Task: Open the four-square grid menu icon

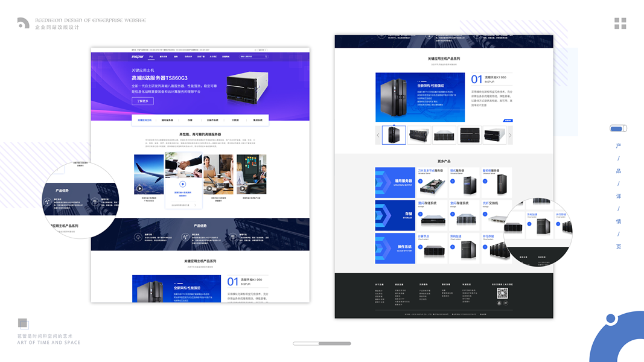Action: click(620, 24)
